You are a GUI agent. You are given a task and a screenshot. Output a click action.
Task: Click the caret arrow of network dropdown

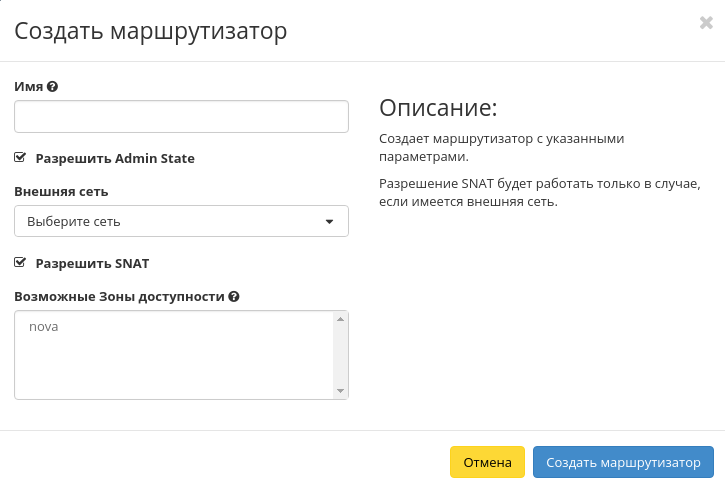pyautogui.click(x=329, y=222)
